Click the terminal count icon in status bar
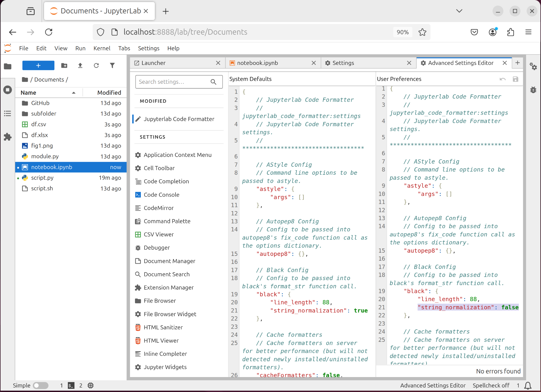This screenshot has width=541, height=392. tap(71, 385)
